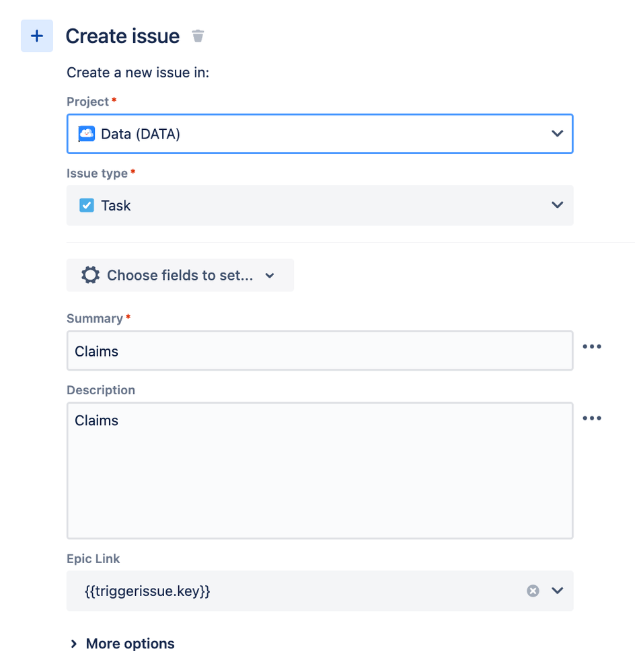Click into the Summary text field
635x672 pixels.
click(x=320, y=350)
